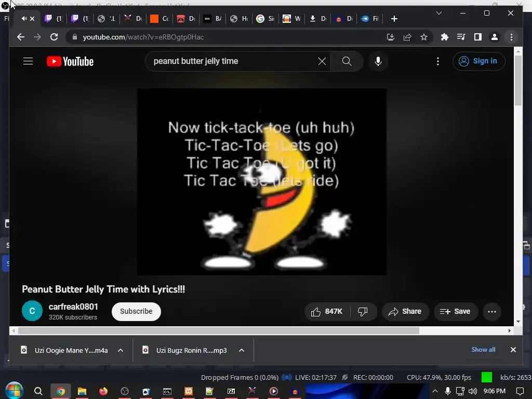Start voice search with the microphone
The image size is (532, 399).
point(378,61)
